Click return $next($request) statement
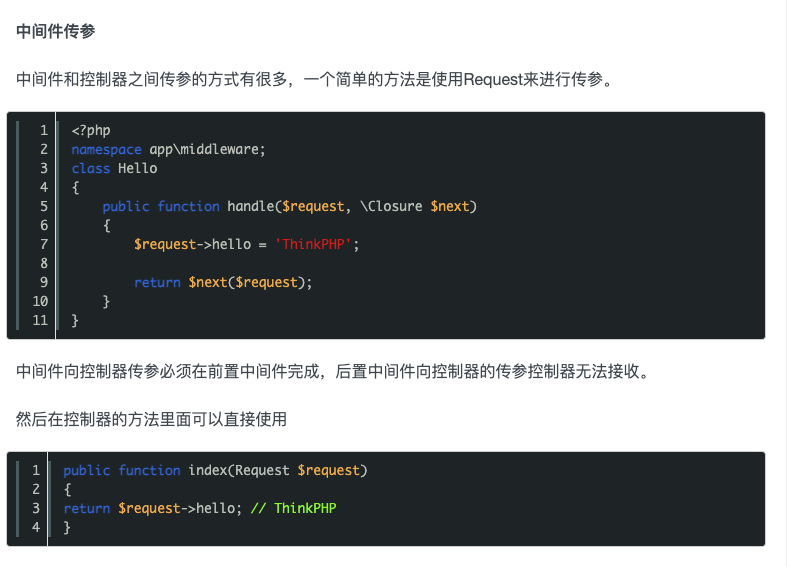 (x=223, y=282)
